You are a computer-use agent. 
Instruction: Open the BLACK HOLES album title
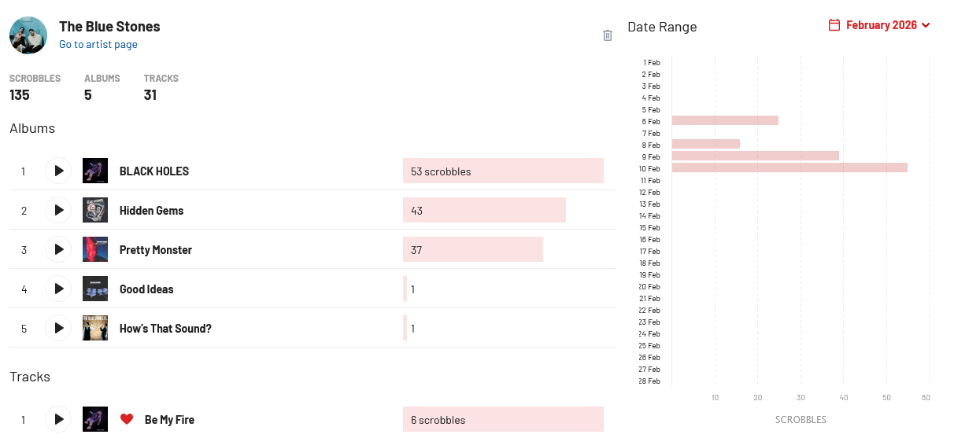pyautogui.click(x=154, y=171)
